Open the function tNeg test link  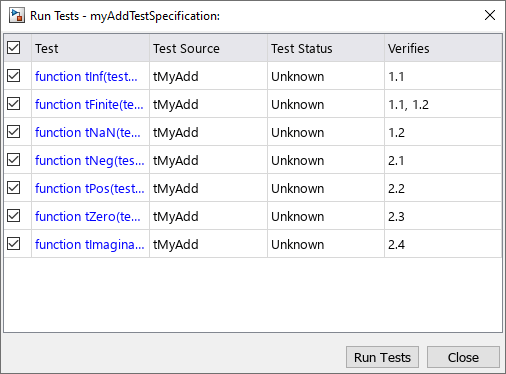[x=90, y=161]
